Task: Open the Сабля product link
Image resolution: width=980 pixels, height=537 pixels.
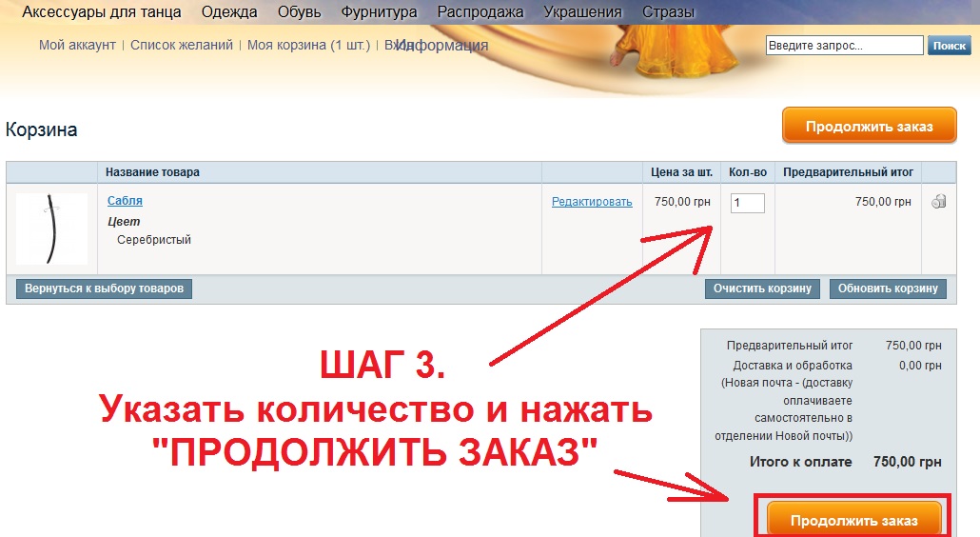Action: [x=125, y=201]
